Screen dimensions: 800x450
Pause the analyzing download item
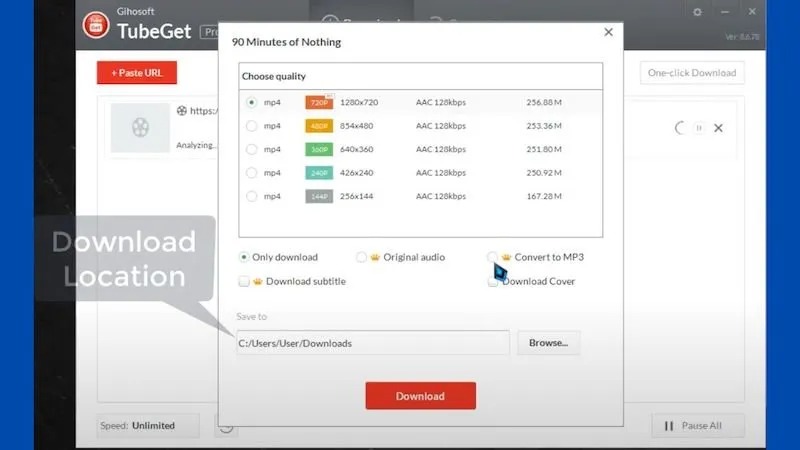pyautogui.click(x=699, y=128)
